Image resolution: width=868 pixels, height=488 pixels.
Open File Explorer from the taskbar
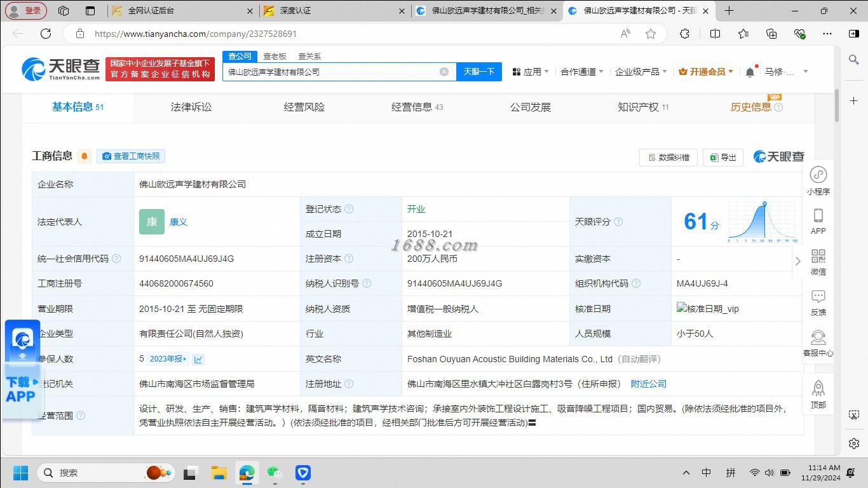[x=219, y=473]
